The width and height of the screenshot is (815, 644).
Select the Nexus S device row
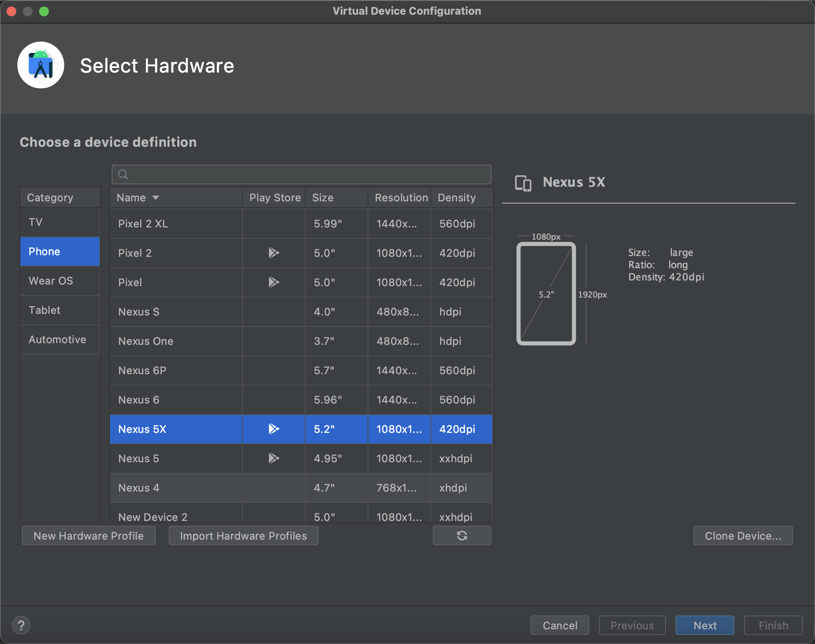(302, 311)
